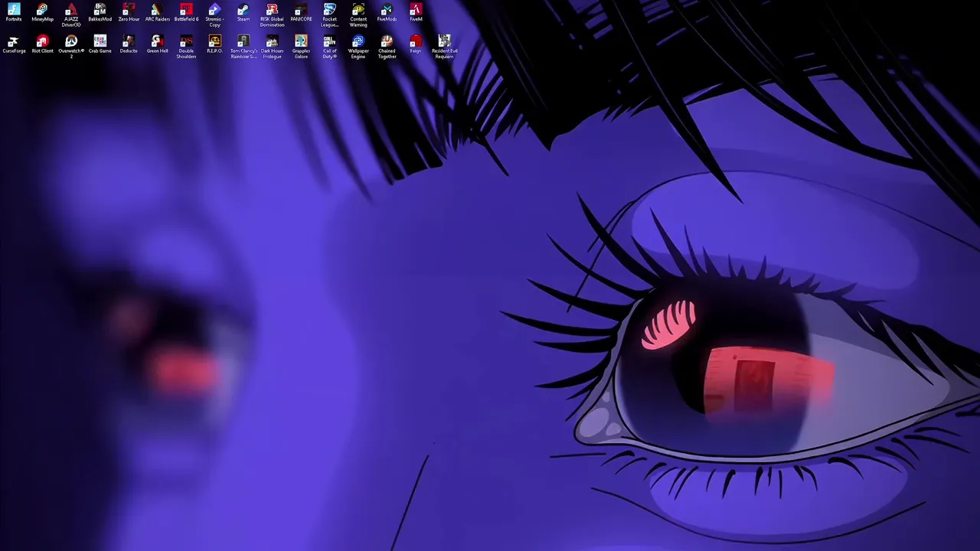Select the Grapples Galore shortcut

(x=301, y=47)
